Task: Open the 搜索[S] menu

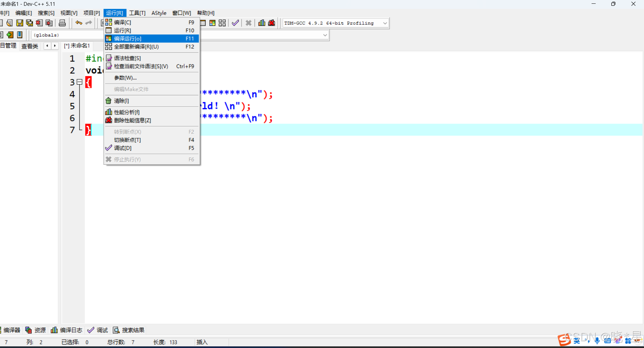Action: pos(46,13)
